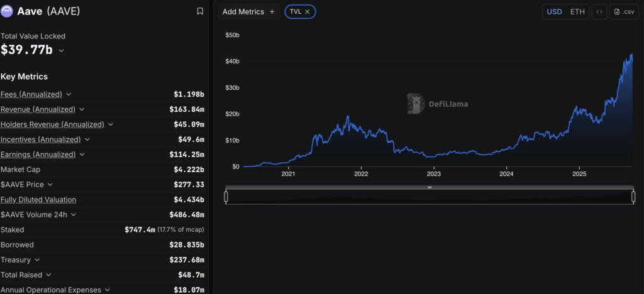This screenshot has width=644, height=294.
Task: Switch chart currency to ETH
Action: point(577,12)
